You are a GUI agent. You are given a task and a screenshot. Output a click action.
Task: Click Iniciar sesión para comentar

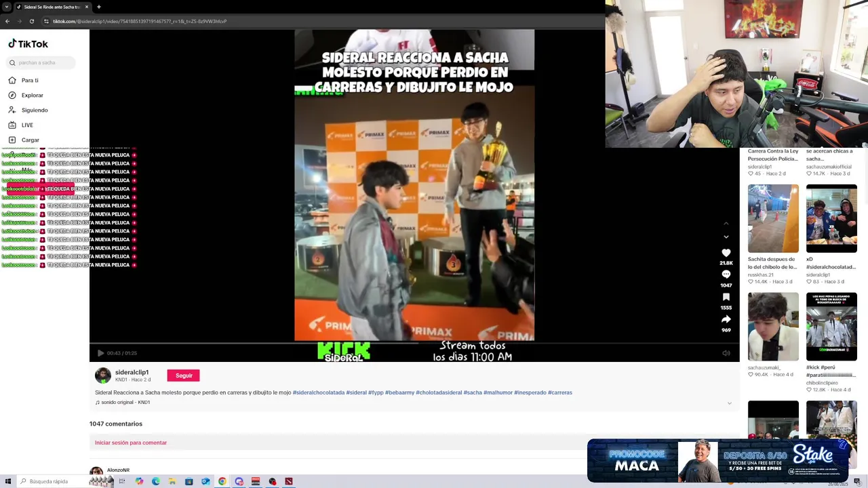click(x=131, y=443)
